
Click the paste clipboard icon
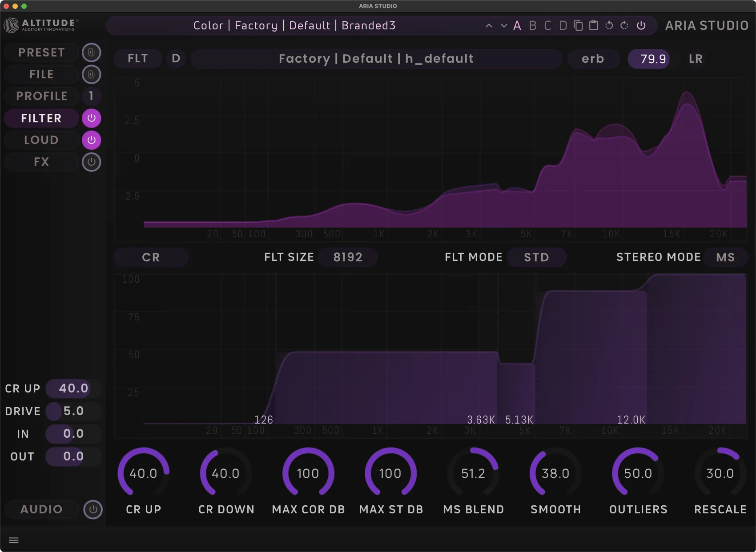(x=593, y=25)
